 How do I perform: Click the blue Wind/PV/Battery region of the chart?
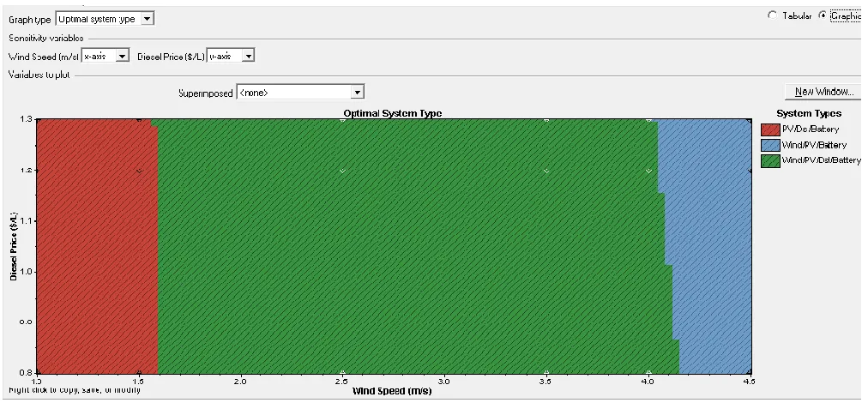(x=711, y=246)
